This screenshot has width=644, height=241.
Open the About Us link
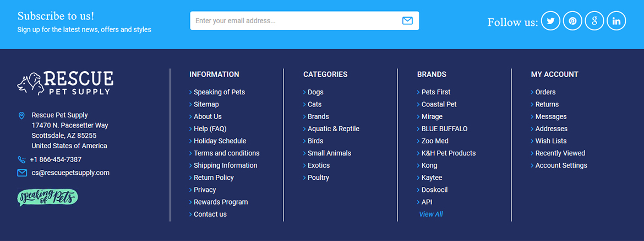(208, 116)
